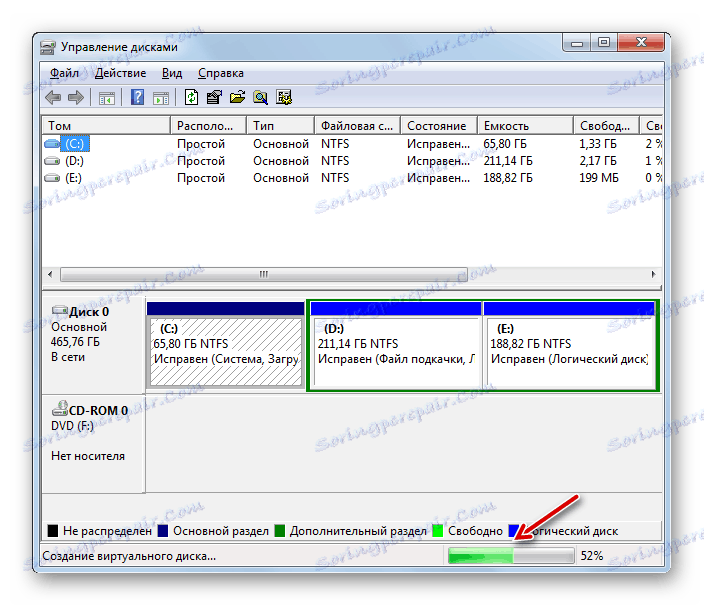
Task: Select the (C:) partition block in Disk 0
Action: (x=225, y=345)
